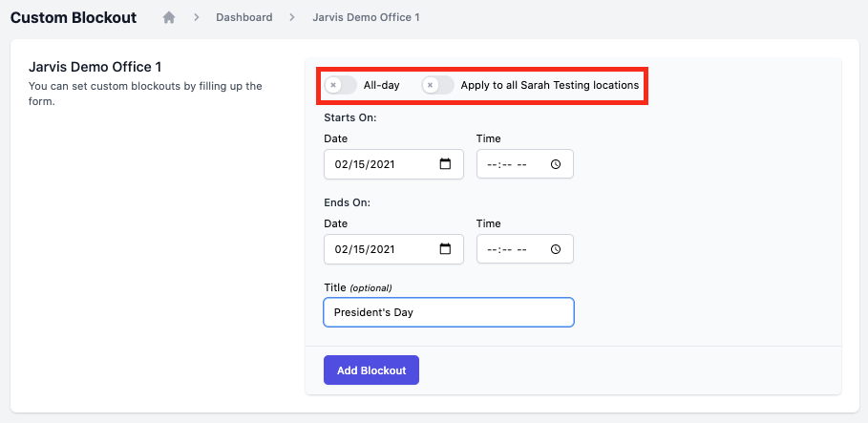Viewport: 868px width, 423px height.
Task: Enable the All-day toggle
Action: click(341, 85)
